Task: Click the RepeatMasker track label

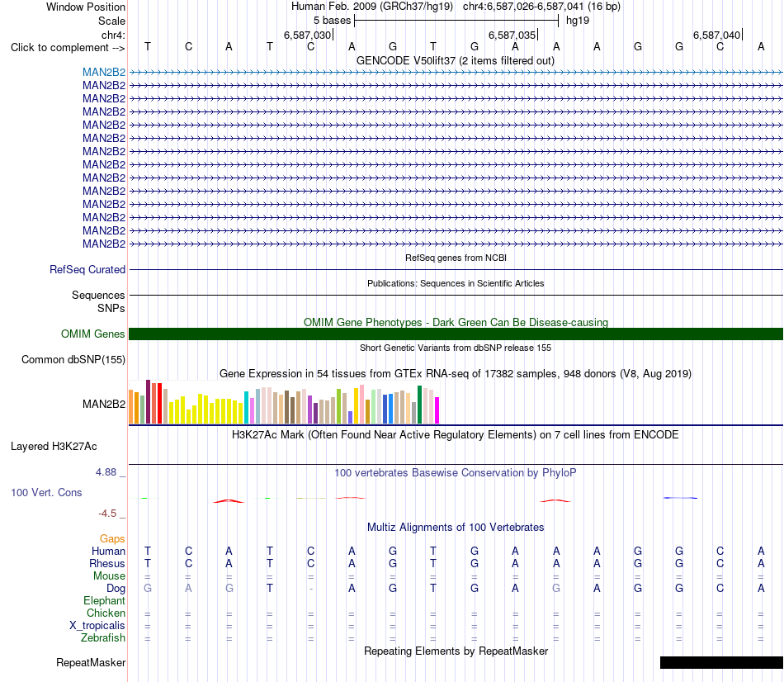Action: [x=91, y=662]
